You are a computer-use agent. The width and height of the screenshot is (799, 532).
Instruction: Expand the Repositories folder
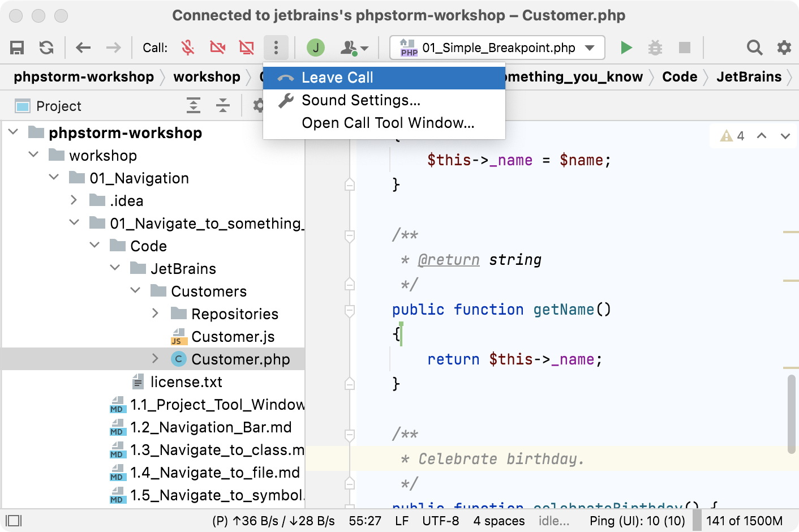[155, 313]
